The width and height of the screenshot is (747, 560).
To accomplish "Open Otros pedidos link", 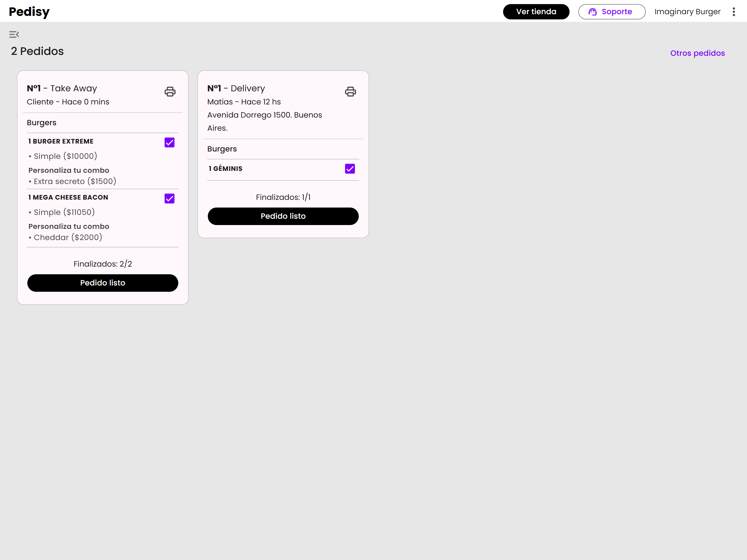I will click(x=697, y=53).
